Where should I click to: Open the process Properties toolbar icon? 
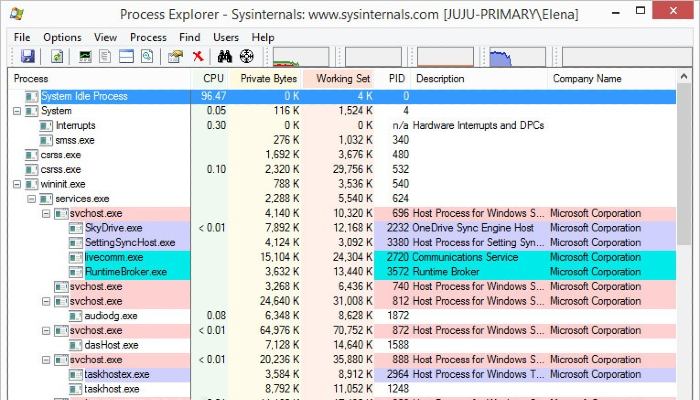[x=175, y=57]
